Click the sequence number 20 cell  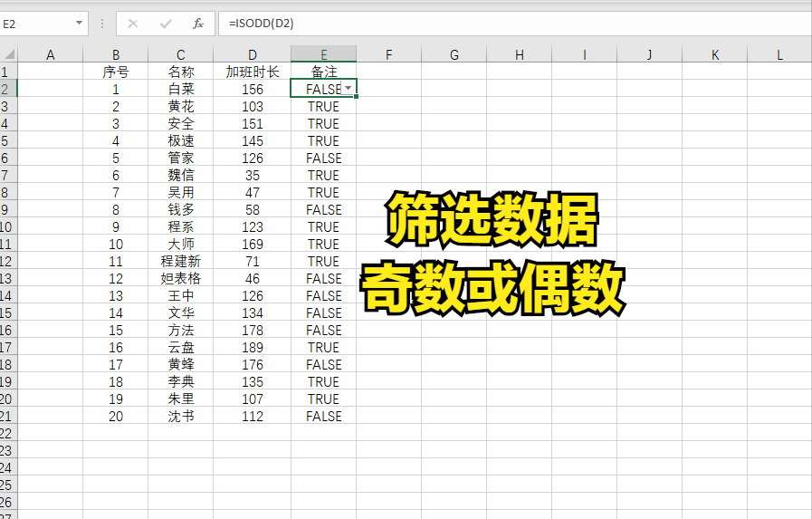pyautogui.click(x=116, y=416)
